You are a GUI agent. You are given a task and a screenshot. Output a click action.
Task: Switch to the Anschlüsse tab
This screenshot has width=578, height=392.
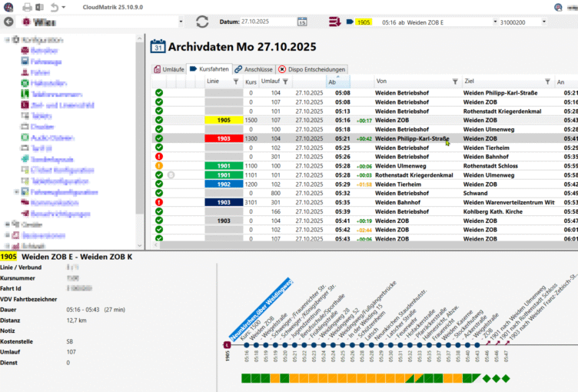[254, 69]
